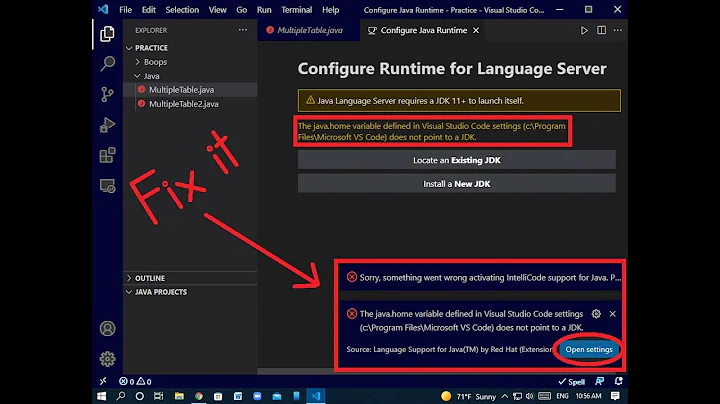The image size is (720, 404).
Task: Click the 10:56 AM clock
Action: point(588,396)
